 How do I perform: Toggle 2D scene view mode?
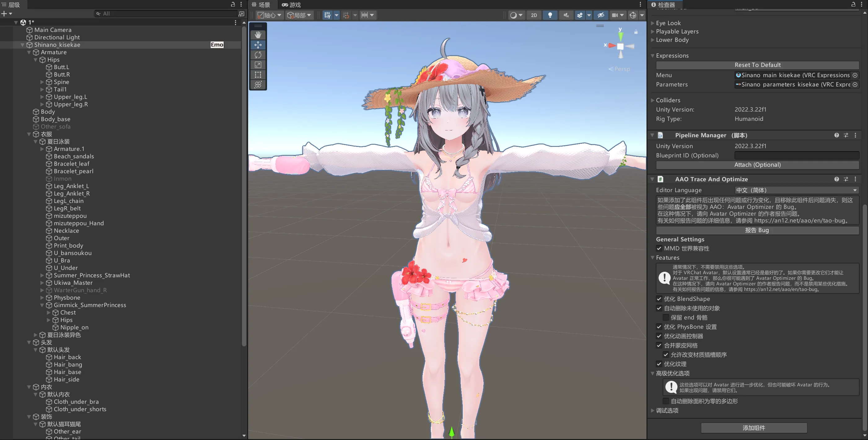click(x=534, y=15)
